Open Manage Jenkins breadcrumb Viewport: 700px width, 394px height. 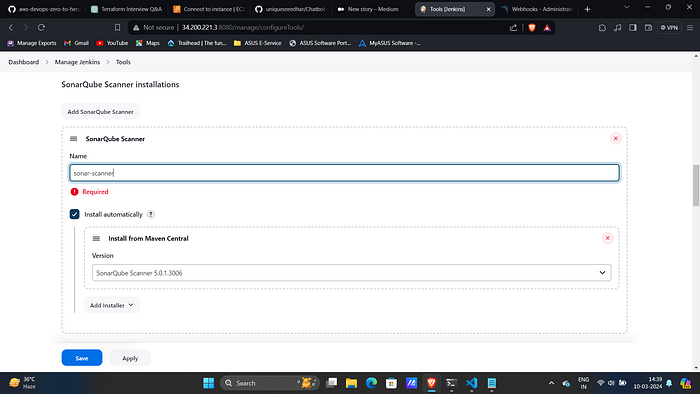77,62
